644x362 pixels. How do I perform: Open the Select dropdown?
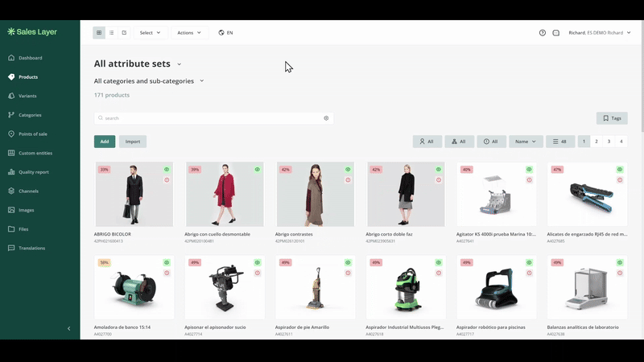tap(150, 32)
